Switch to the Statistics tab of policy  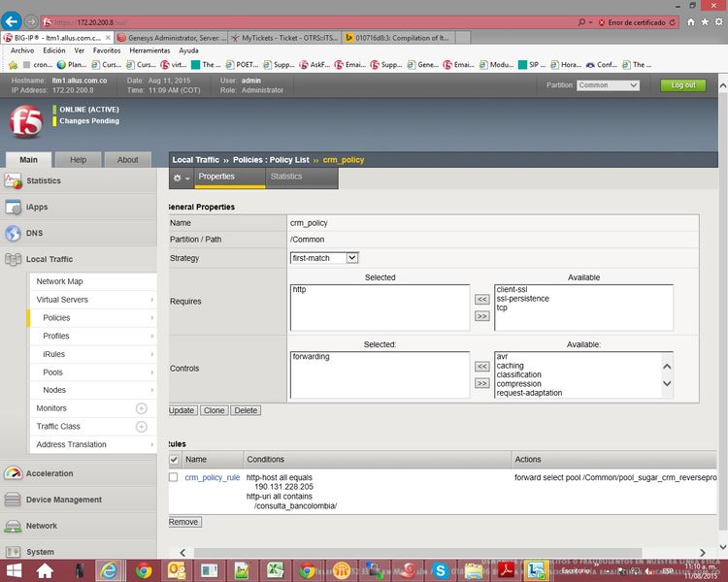[286, 177]
